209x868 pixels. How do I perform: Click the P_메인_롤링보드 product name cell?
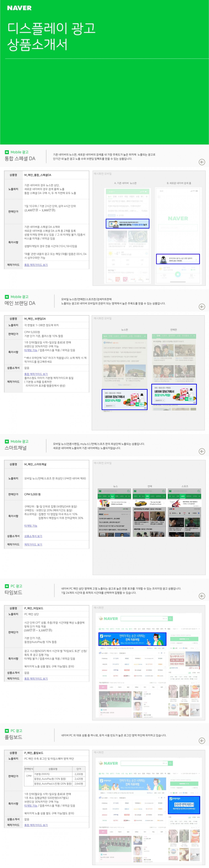[56, 753]
